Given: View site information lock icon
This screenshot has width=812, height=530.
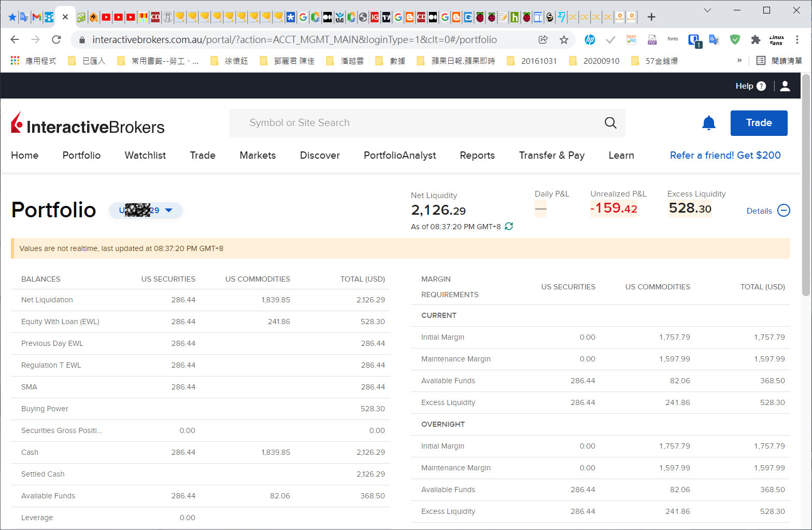Looking at the screenshot, I should pos(81,40).
